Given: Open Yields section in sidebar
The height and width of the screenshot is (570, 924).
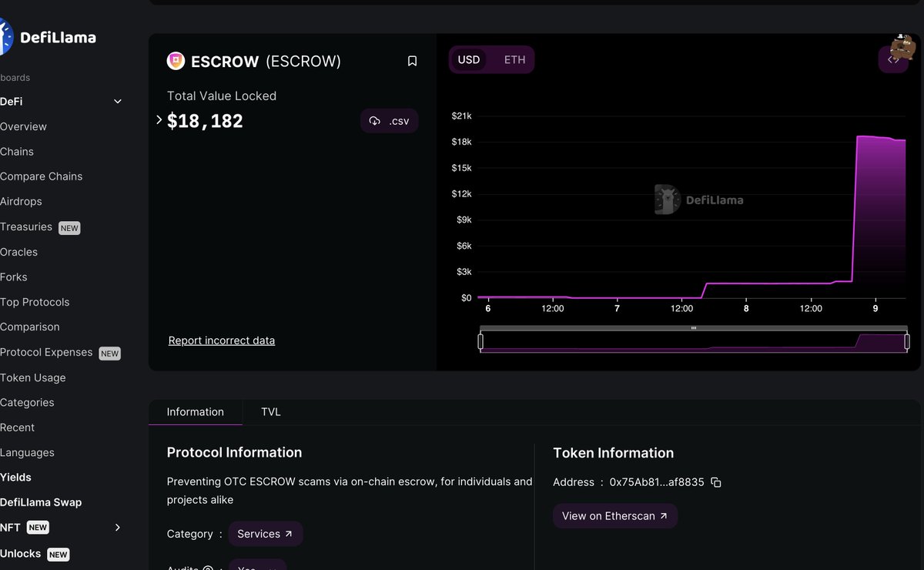Looking at the screenshot, I should (15, 478).
